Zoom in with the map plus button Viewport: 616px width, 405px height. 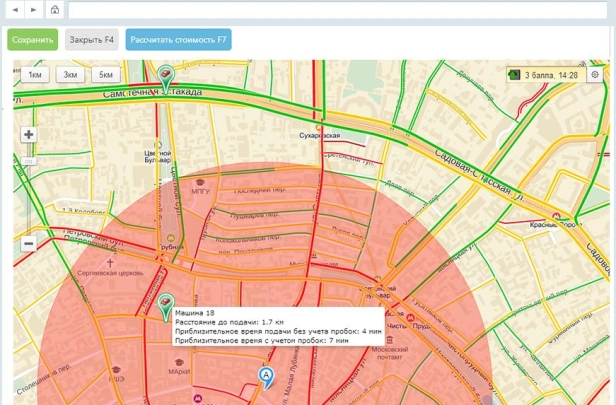pos(28,135)
